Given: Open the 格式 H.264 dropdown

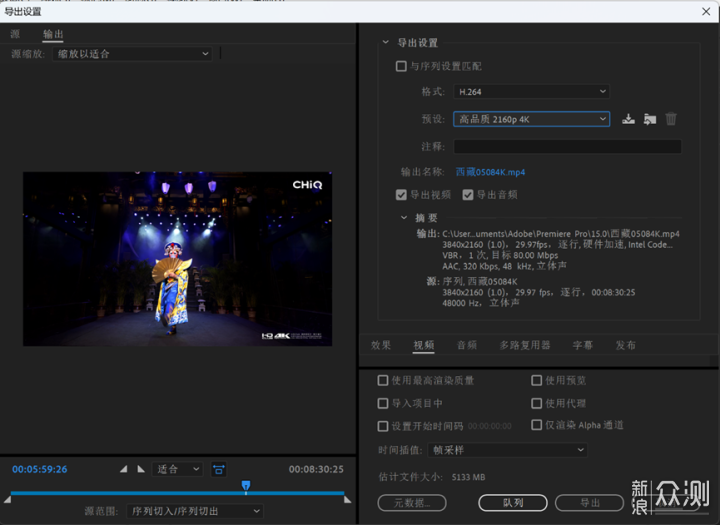Looking at the screenshot, I should pyautogui.click(x=531, y=91).
